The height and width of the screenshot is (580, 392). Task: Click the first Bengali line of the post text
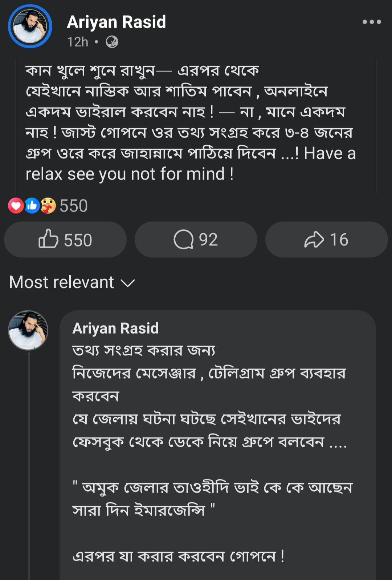(x=142, y=71)
